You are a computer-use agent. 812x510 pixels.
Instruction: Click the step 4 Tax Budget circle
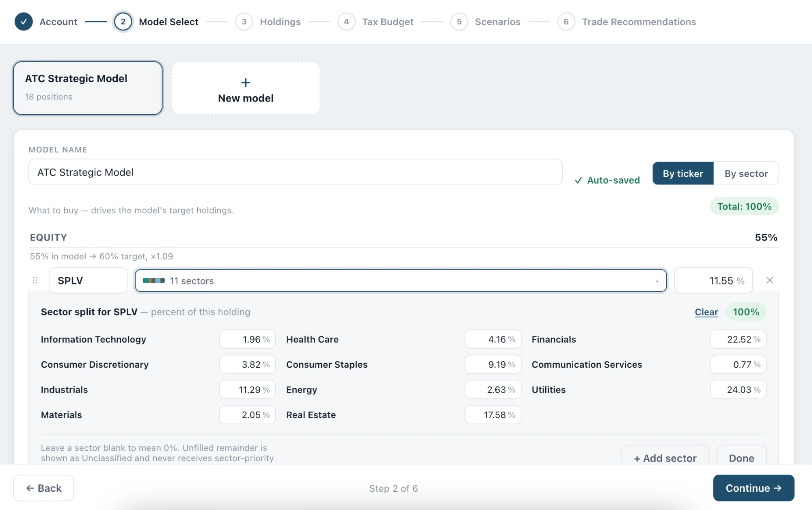click(x=346, y=22)
